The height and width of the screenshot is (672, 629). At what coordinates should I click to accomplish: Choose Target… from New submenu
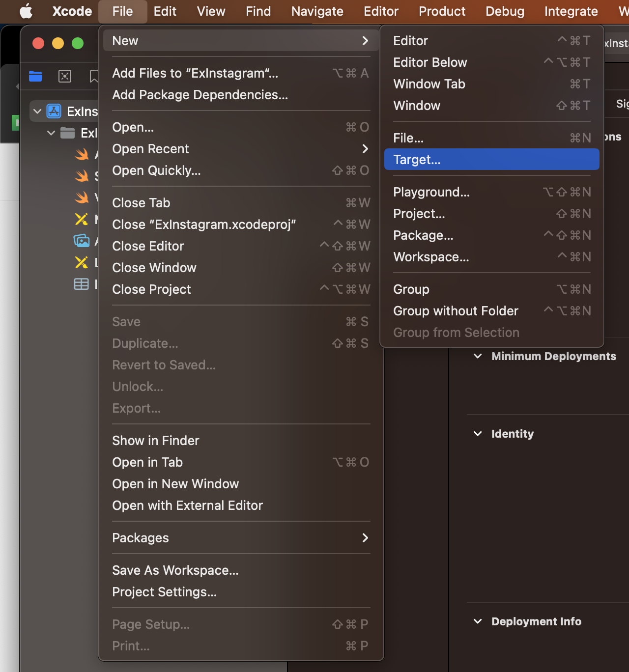point(492,160)
